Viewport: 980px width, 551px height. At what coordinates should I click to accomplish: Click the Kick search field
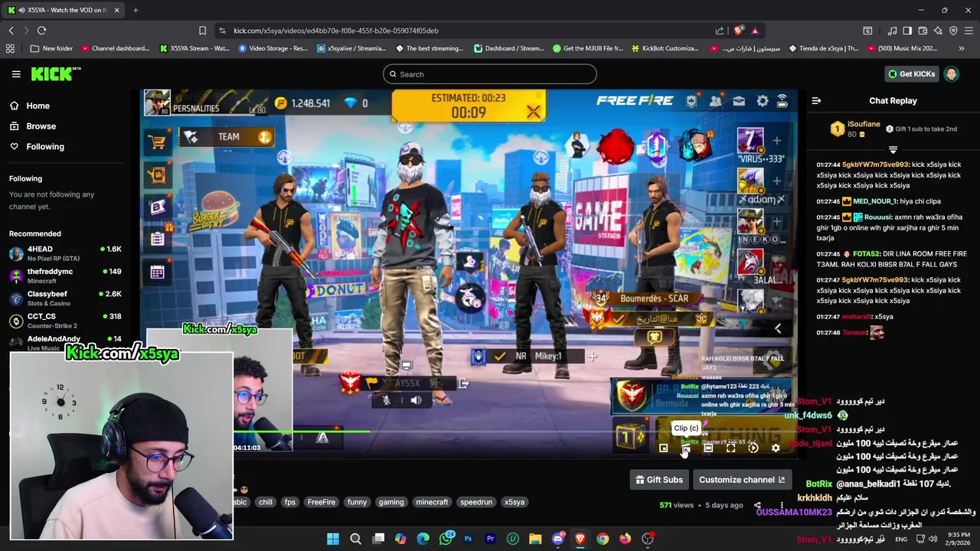tap(490, 74)
